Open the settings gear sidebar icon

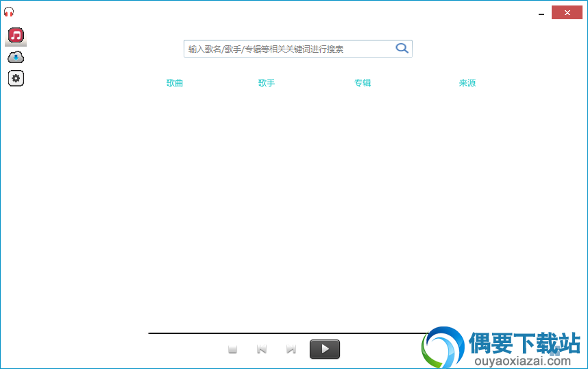pos(16,78)
